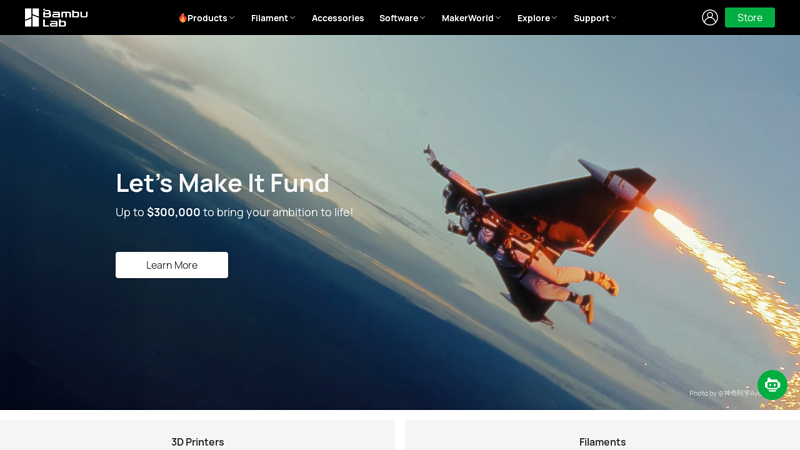The height and width of the screenshot is (450, 800).
Task: Open the 3D Printers category card
Action: point(197,435)
